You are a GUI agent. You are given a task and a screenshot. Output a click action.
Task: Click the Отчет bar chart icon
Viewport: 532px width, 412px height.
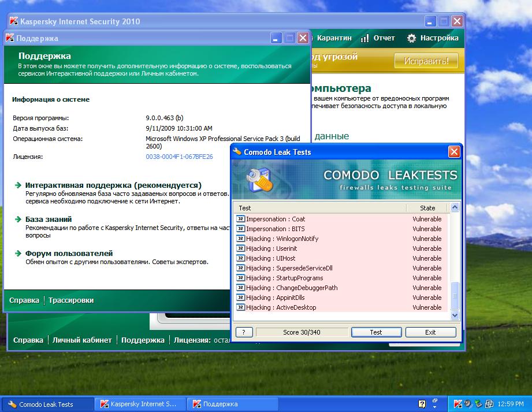364,38
